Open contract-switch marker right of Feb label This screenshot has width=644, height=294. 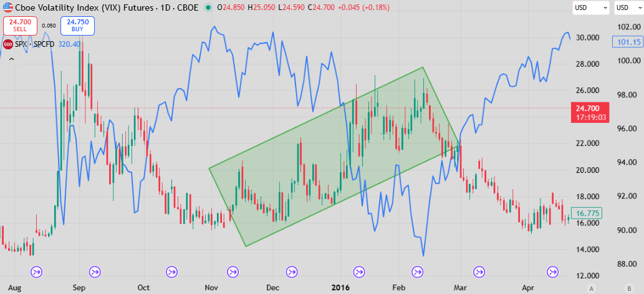pos(418,272)
